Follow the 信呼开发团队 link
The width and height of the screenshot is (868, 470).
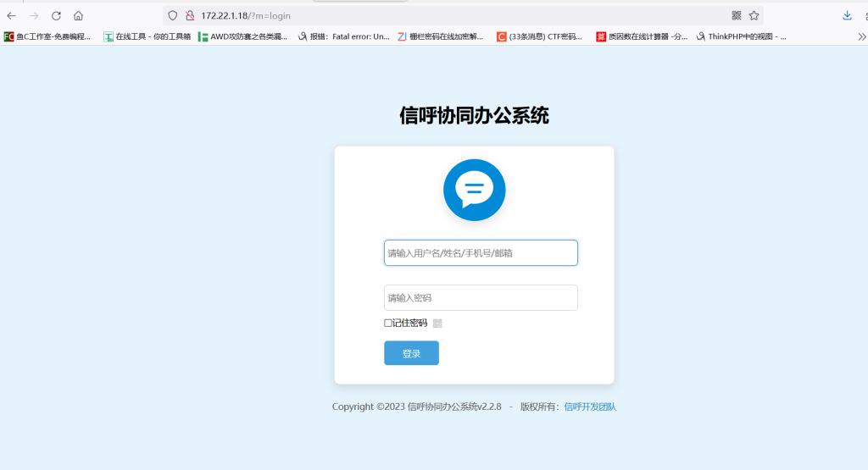[590, 406]
